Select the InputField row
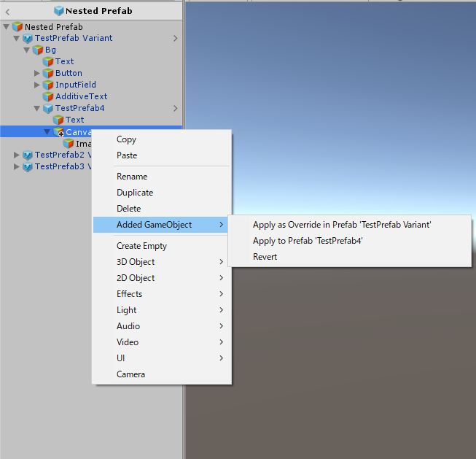The image size is (476, 459). click(x=91, y=85)
